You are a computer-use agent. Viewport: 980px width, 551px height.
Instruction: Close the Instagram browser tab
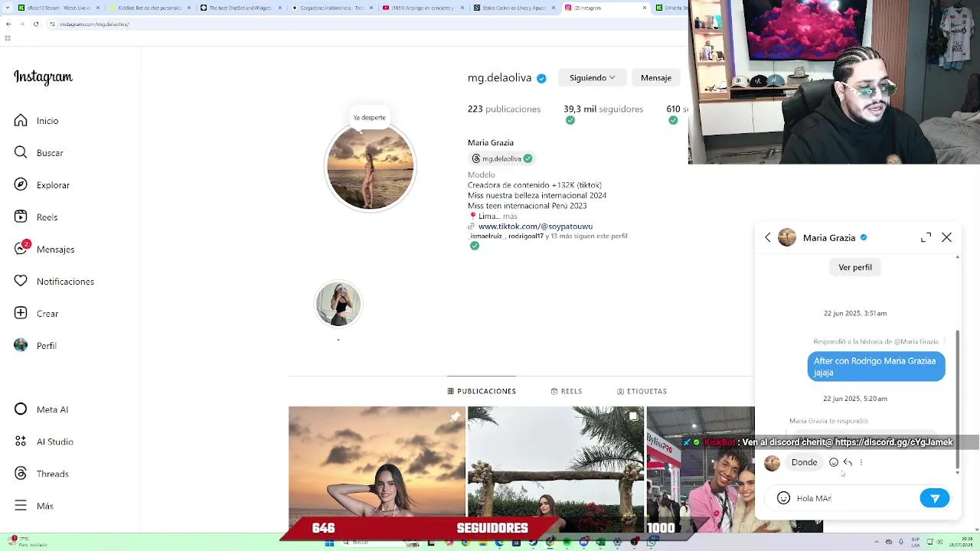point(644,8)
